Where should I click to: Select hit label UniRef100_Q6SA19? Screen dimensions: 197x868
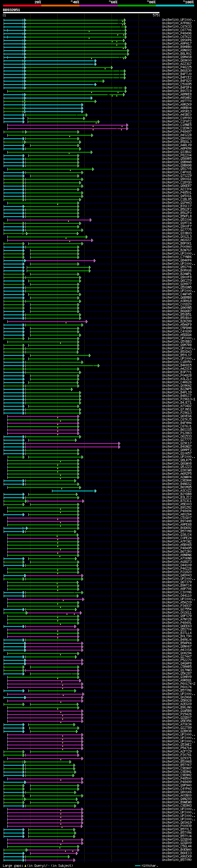point(177,823)
